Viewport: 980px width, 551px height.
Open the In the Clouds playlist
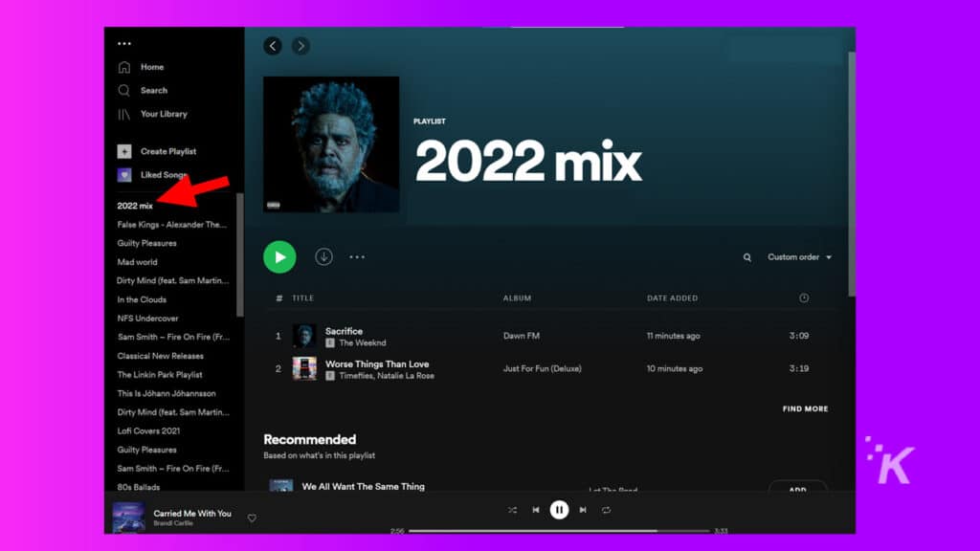click(142, 299)
